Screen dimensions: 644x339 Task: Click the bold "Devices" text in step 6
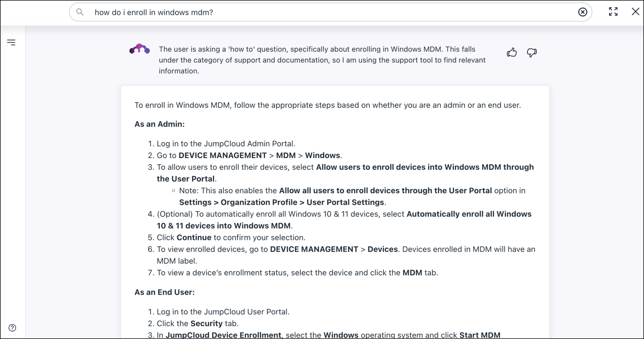coord(382,249)
